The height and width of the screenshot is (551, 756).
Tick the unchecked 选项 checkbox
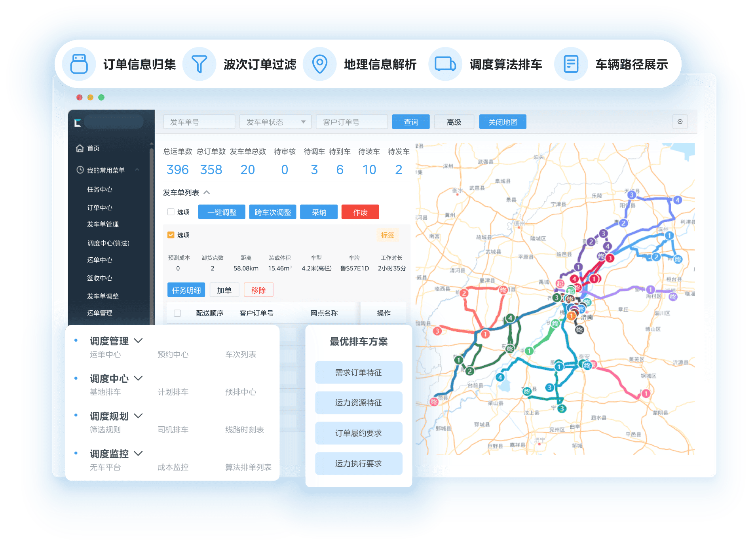[x=171, y=212]
